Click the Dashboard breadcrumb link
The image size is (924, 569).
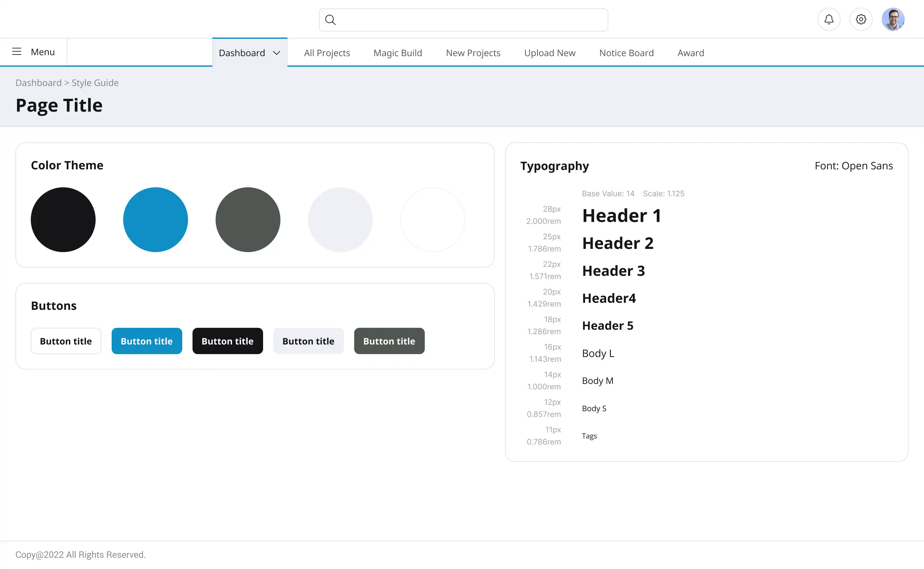38,83
